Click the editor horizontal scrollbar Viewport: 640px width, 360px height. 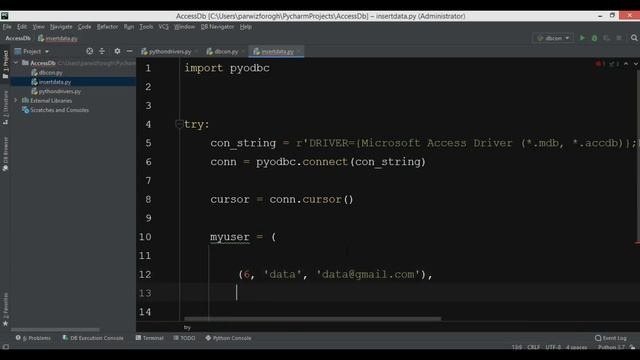(312, 319)
